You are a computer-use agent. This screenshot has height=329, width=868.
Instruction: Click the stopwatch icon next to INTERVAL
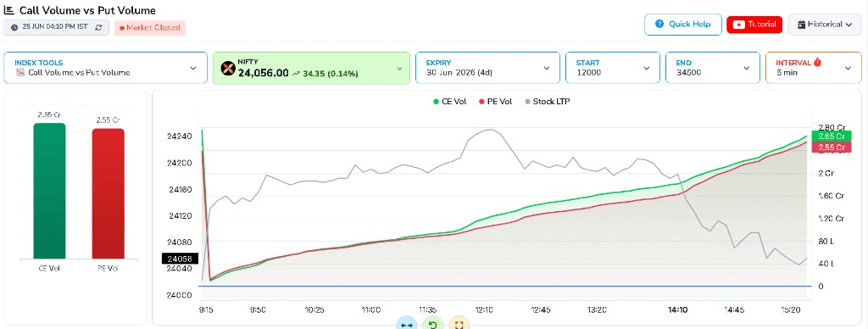(x=818, y=63)
